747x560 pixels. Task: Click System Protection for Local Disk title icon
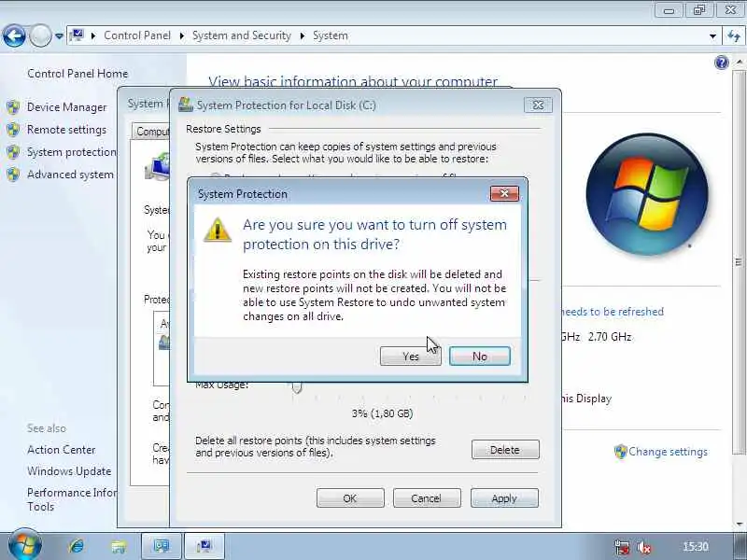coord(185,105)
